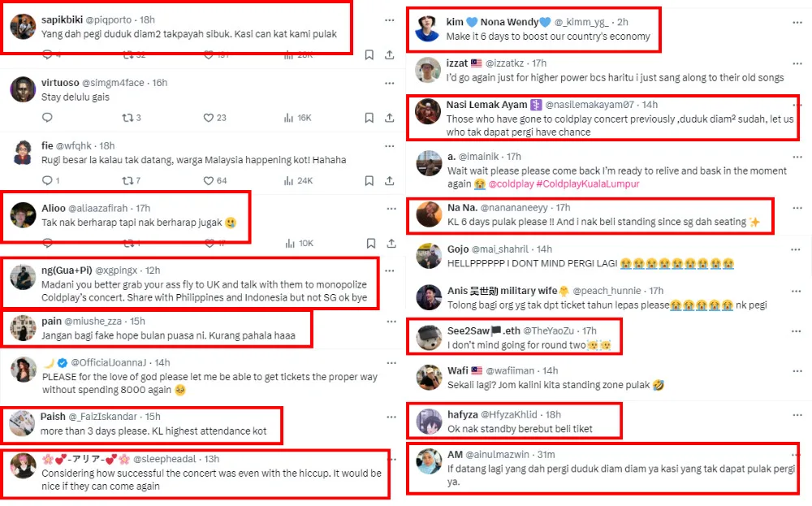Reply to virtuoso's "Stay delulu gais" tweet
The height and width of the screenshot is (506, 812).
47,118
